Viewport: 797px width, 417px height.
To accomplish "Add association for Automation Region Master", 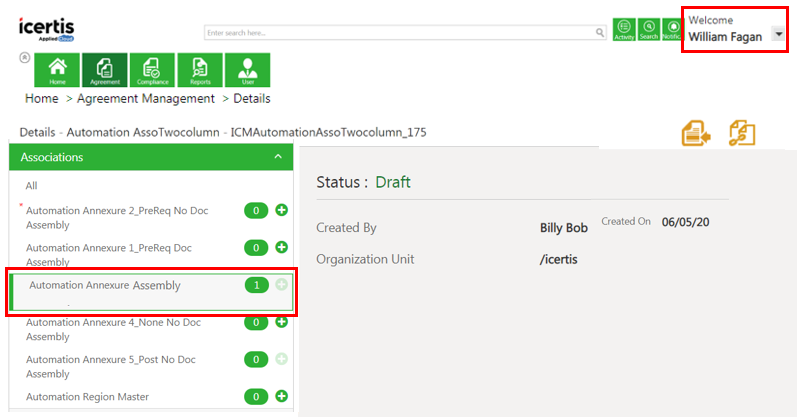I will point(281,397).
